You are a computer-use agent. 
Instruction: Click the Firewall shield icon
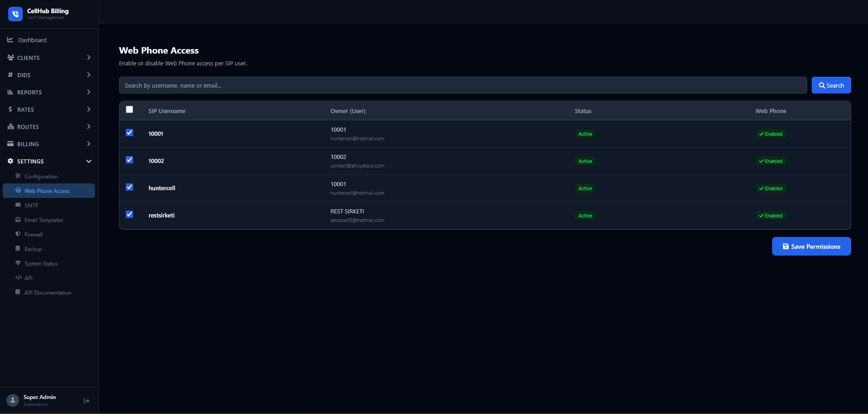click(x=18, y=234)
